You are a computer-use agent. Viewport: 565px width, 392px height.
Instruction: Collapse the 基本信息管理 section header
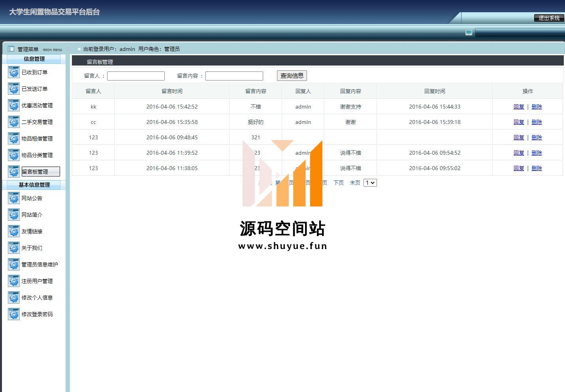click(34, 185)
